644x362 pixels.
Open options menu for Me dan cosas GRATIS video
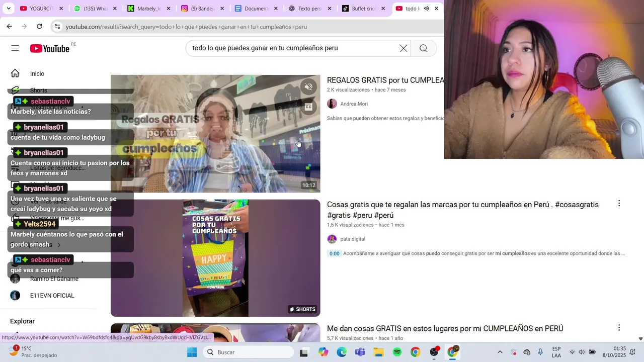point(619,328)
